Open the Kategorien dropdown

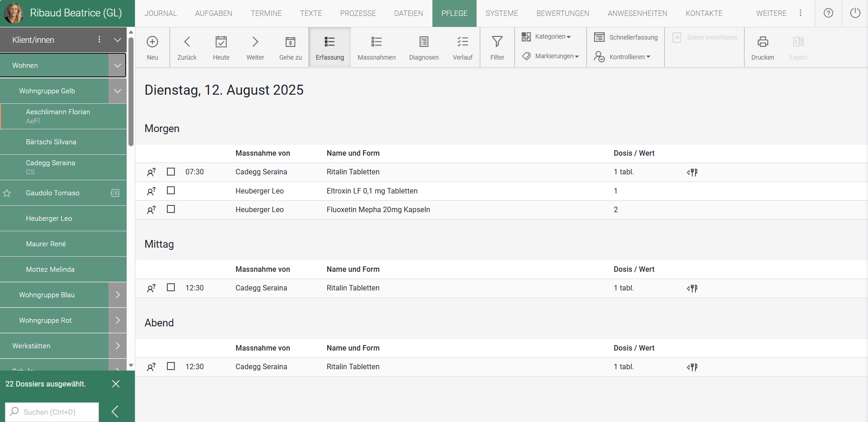(x=546, y=36)
